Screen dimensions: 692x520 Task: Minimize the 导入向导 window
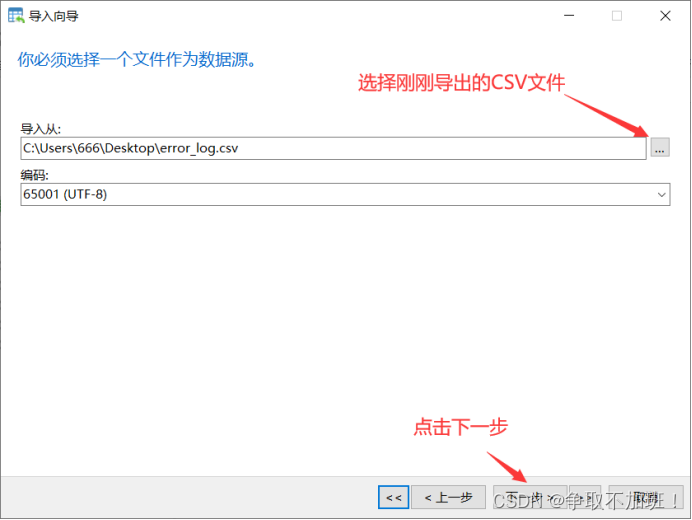point(569,16)
